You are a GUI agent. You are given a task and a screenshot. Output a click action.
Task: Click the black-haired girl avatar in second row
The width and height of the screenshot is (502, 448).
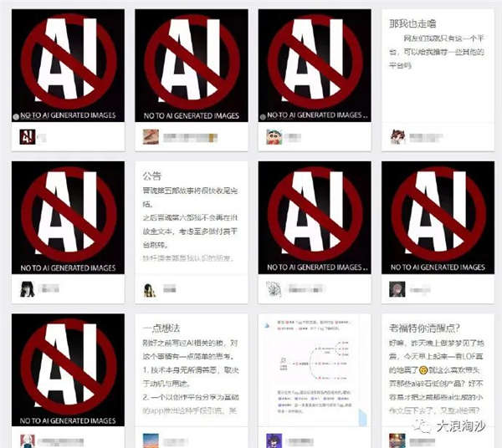pyautogui.click(x=28, y=289)
